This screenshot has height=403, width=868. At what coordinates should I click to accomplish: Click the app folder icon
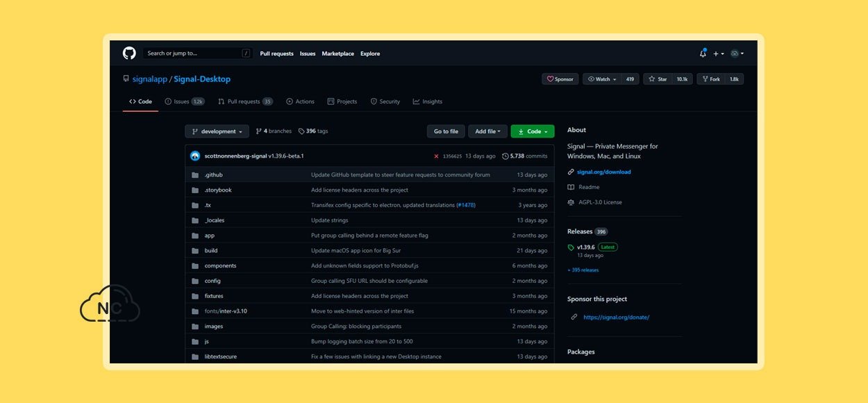click(x=195, y=236)
